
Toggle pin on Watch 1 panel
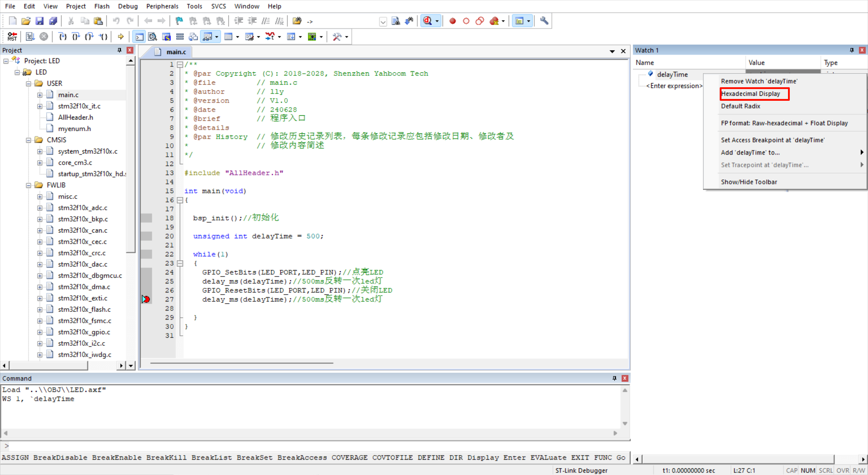click(852, 50)
